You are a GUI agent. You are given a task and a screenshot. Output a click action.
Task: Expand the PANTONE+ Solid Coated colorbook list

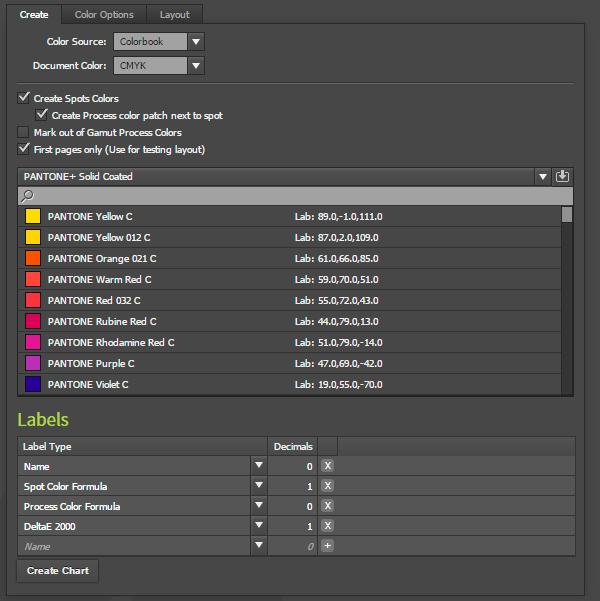coord(542,177)
